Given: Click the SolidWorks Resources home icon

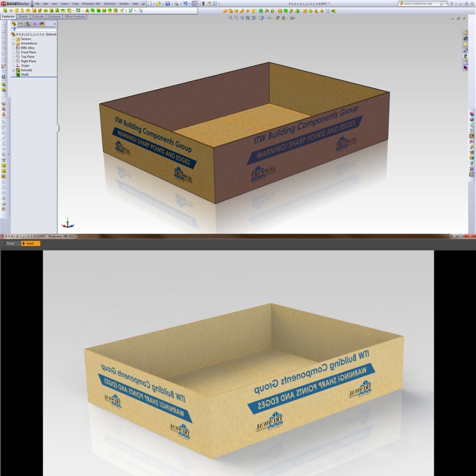Looking at the screenshot, I should click(465, 32).
